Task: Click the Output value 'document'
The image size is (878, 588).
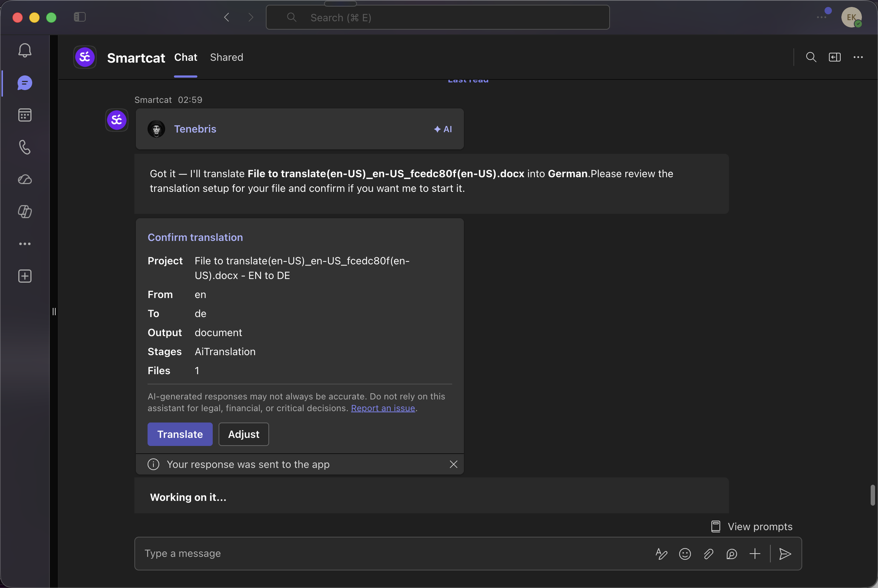Action: pos(218,332)
